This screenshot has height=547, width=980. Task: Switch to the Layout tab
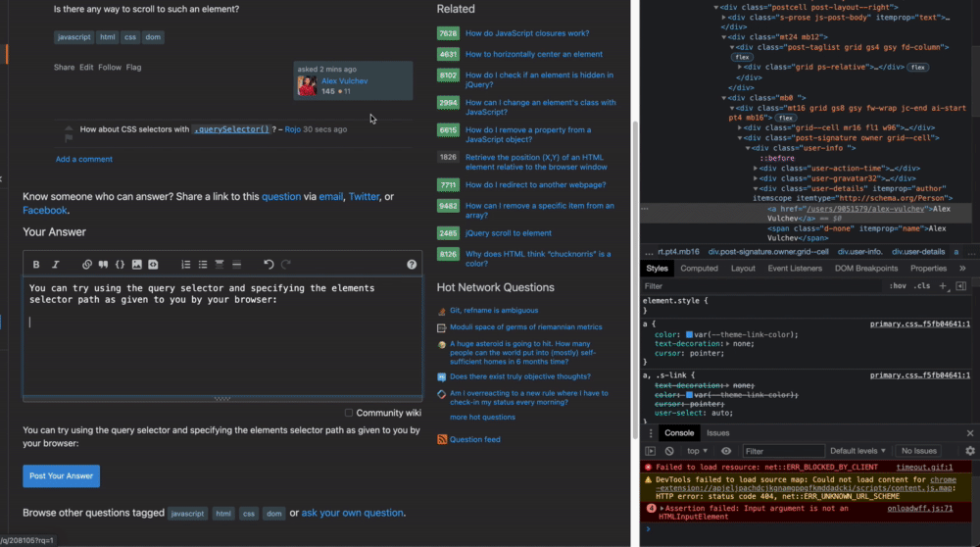[x=743, y=269]
